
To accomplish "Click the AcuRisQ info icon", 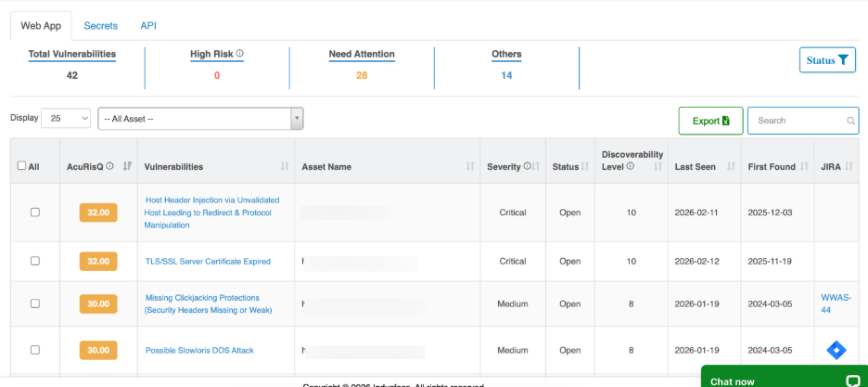I will [x=109, y=166].
